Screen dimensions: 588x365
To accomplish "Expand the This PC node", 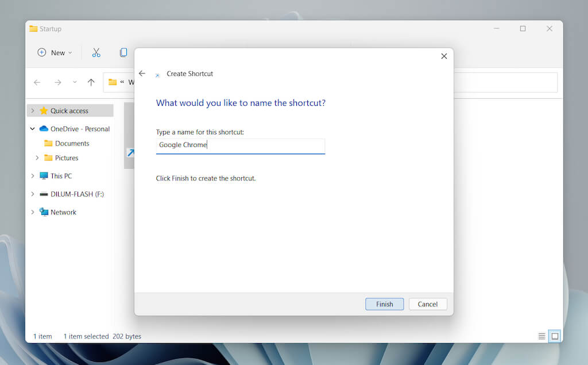I will (33, 176).
